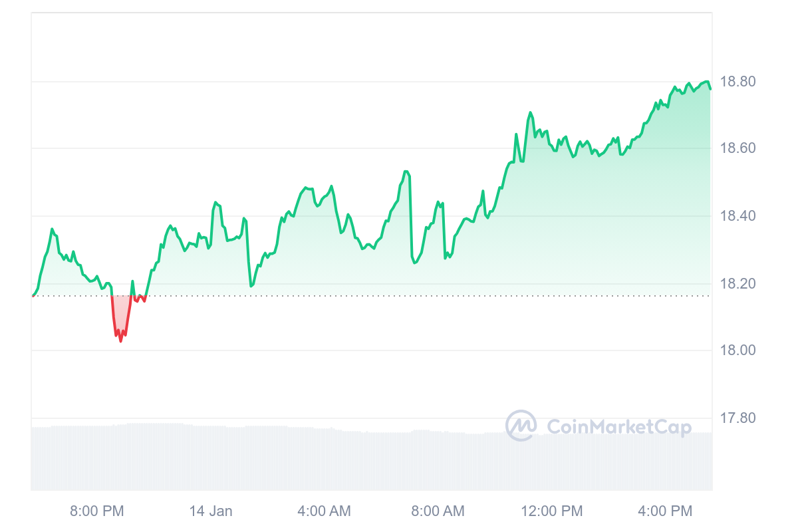Select the 4:00 AM time axis label

[324, 511]
